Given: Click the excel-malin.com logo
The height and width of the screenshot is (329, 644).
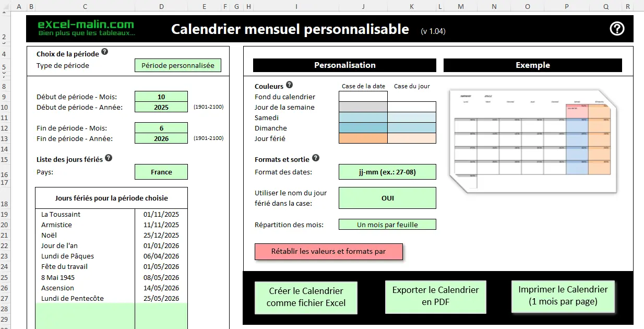Looking at the screenshot, I should pyautogui.click(x=87, y=28).
